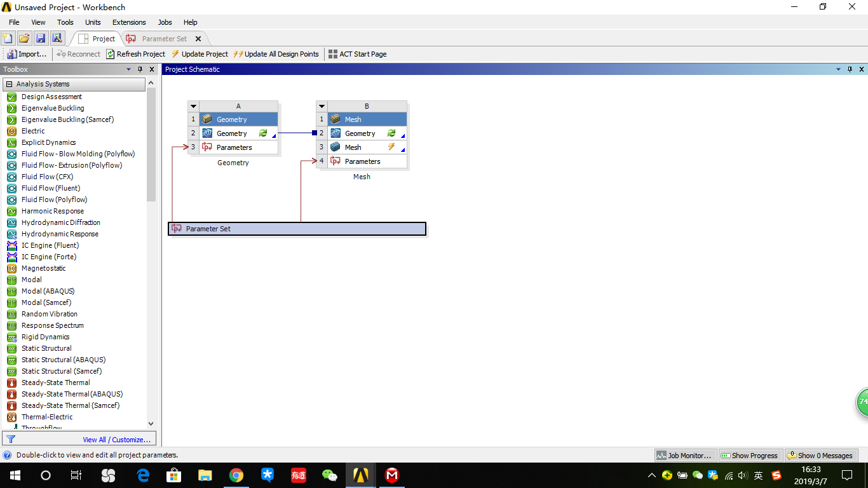868x488 pixels.
Task: Select Mesh cell in system B
Action: [367, 147]
